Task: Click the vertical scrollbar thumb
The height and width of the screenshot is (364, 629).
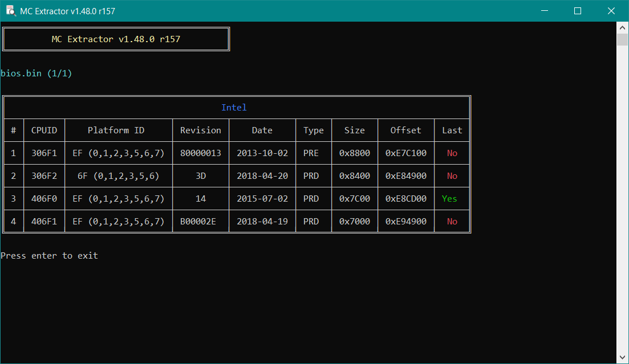Action: (622, 40)
